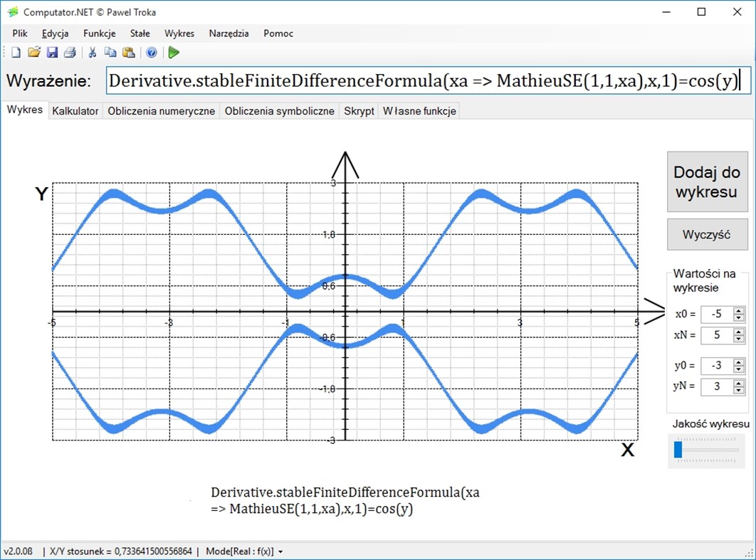The width and height of the screenshot is (756, 560).
Task: Open the Funkcje menu
Action: (x=100, y=33)
